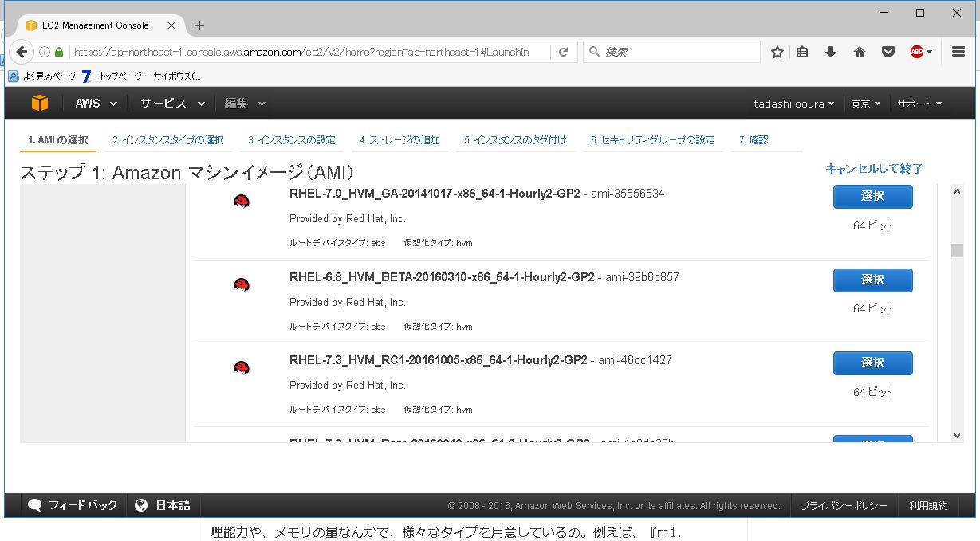Click キャンセルして終了 link
The width and height of the screenshot is (980, 541).
pos(874,169)
